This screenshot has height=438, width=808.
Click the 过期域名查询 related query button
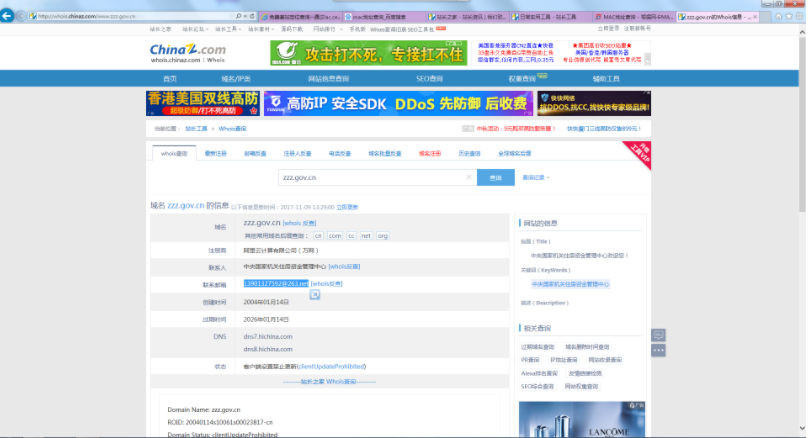click(x=537, y=347)
